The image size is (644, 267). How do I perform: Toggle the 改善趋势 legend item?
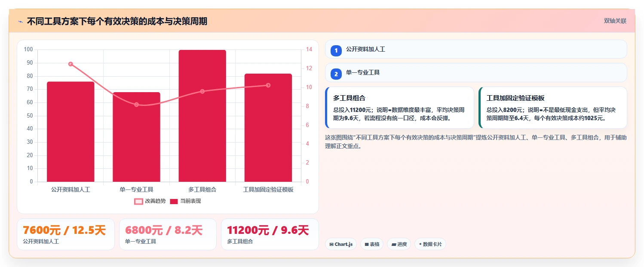(150, 201)
